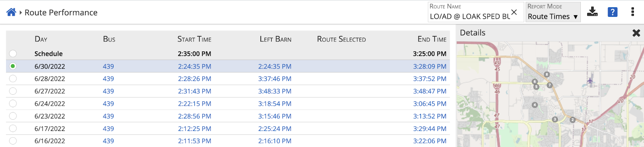This screenshot has height=147, width=644.
Task: Select stop marker 8 on map
Action: [547, 74]
